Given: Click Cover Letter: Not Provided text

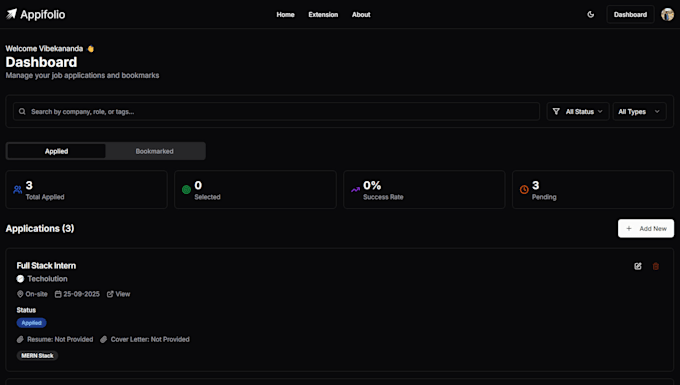Looking at the screenshot, I should pyautogui.click(x=150, y=339).
